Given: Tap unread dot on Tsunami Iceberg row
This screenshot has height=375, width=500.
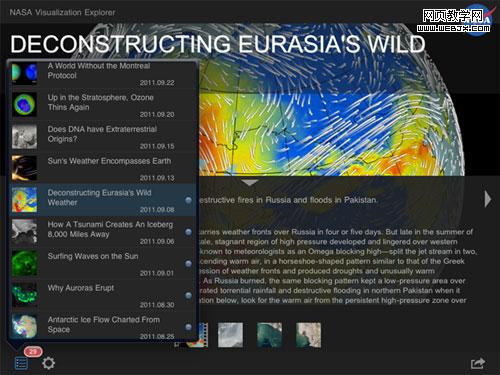Looking at the screenshot, I should [x=188, y=232].
